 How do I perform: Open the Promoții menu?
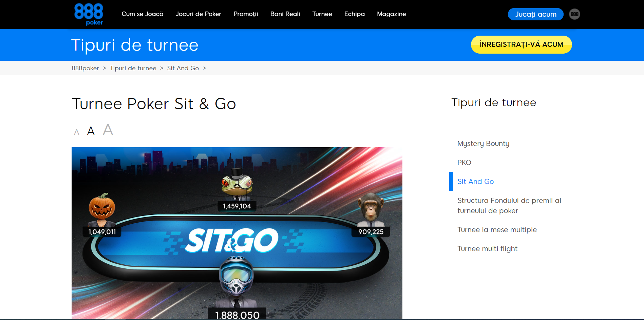246,14
